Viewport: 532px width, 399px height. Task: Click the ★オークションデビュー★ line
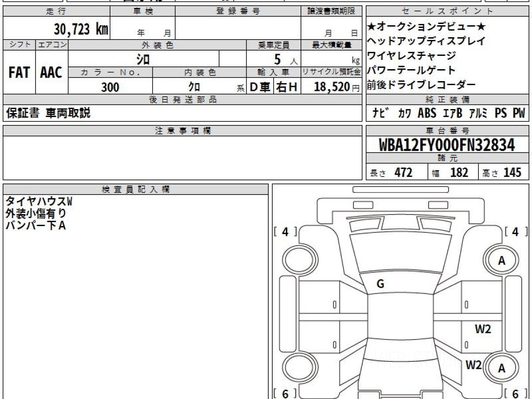click(x=426, y=27)
